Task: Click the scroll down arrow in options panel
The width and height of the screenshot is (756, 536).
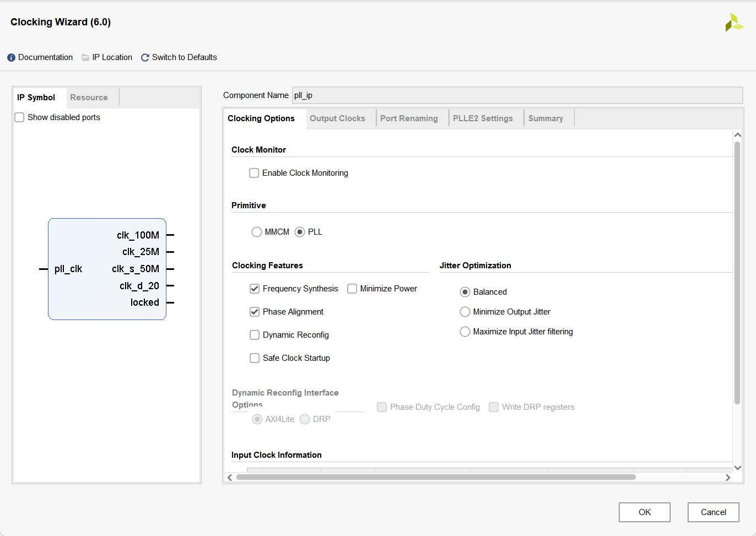Action: (x=738, y=468)
